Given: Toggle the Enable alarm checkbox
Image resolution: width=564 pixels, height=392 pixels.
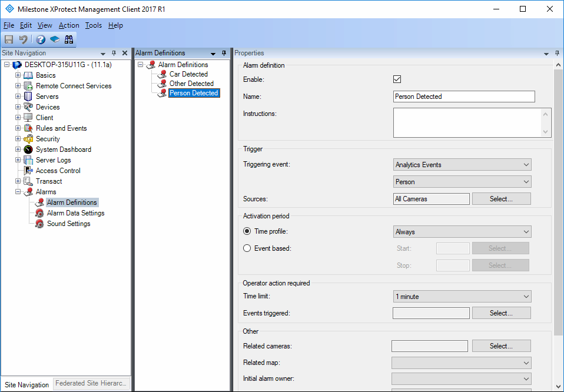Looking at the screenshot, I should (x=397, y=79).
